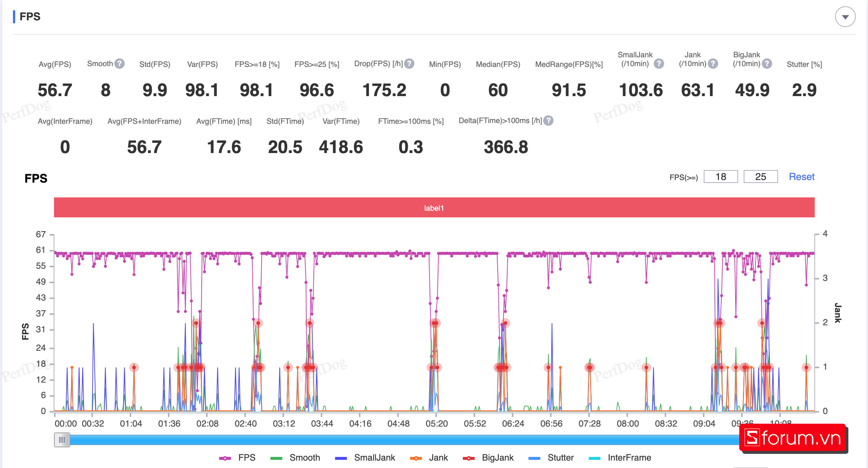This screenshot has width=868, height=468.
Task: Toggle FPS series in legend
Action: point(237,458)
